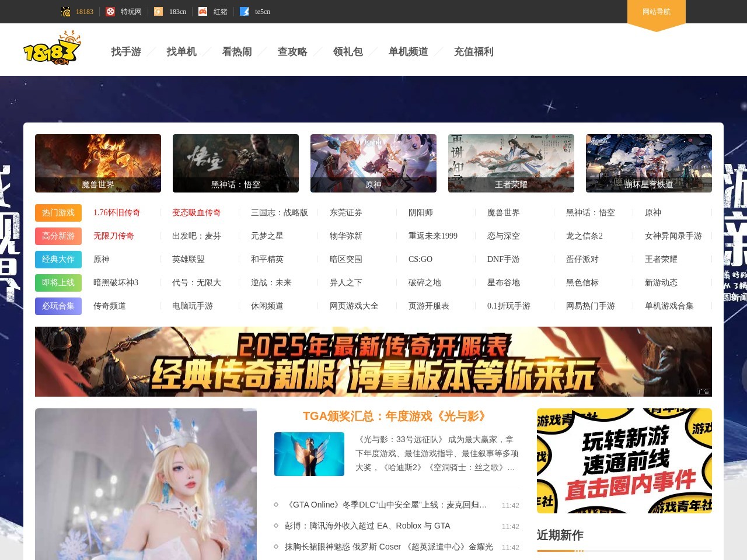Viewport: 747px width, 560px height.
Task: Click the 充值福利 navigation item
Action: tap(473, 51)
